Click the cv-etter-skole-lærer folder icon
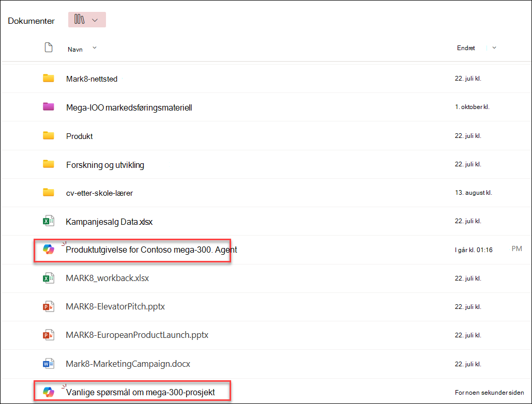The height and width of the screenshot is (404, 532). click(x=49, y=193)
